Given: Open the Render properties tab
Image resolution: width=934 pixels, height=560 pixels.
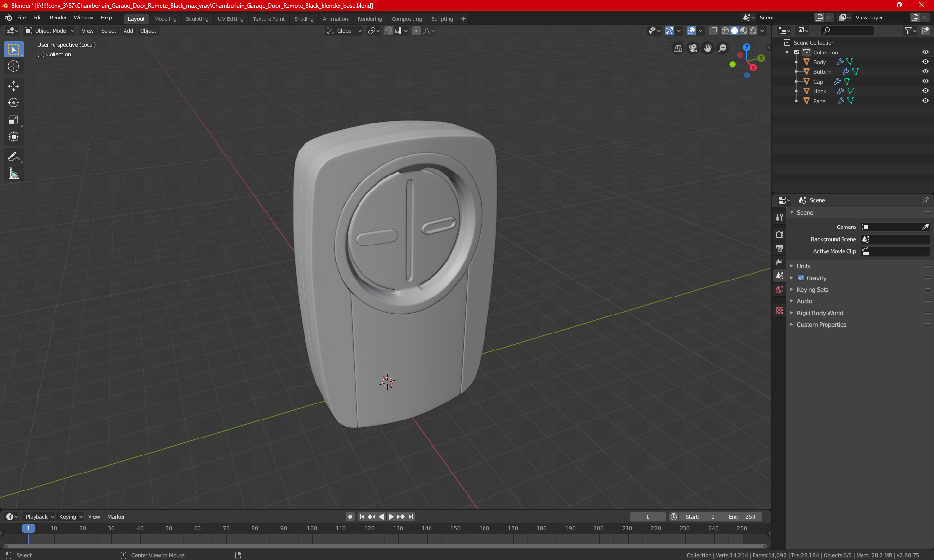Looking at the screenshot, I should coord(780,234).
